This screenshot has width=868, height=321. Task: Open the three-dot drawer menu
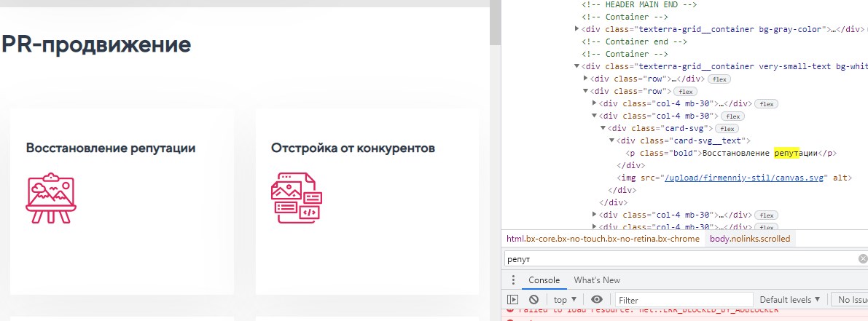(x=513, y=280)
